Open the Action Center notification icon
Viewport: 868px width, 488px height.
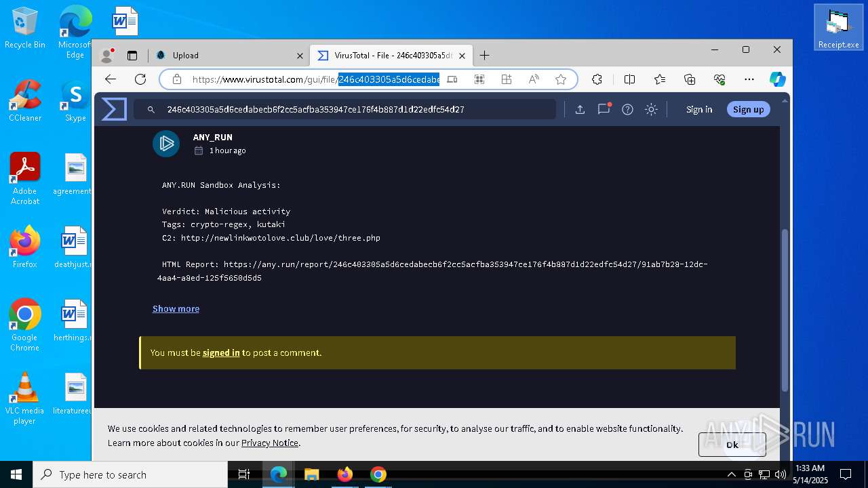coord(846,474)
